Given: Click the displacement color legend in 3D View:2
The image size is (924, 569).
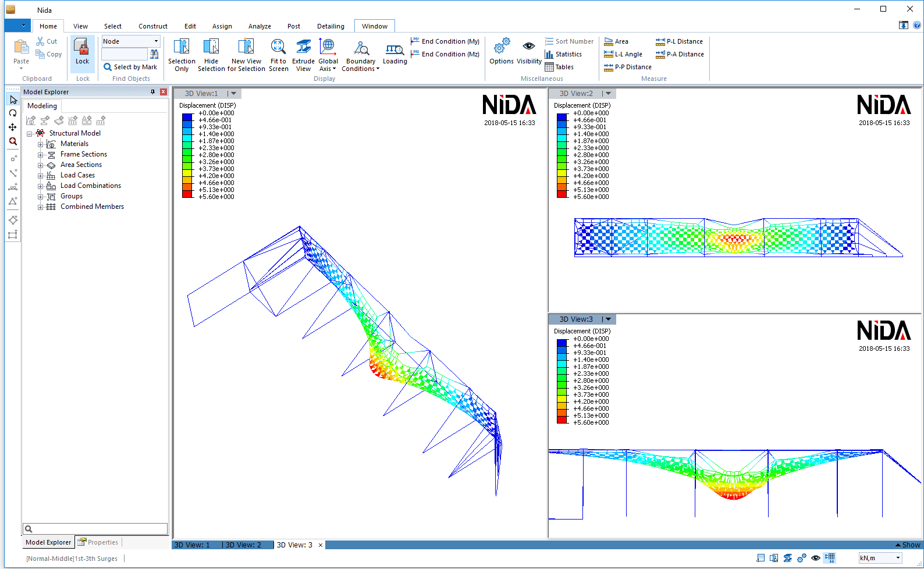Looking at the screenshot, I should tap(562, 155).
